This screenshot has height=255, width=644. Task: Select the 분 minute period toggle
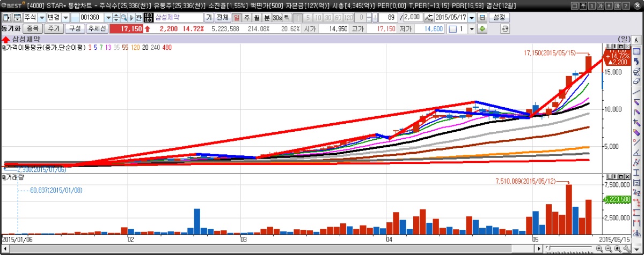click(x=267, y=17)
